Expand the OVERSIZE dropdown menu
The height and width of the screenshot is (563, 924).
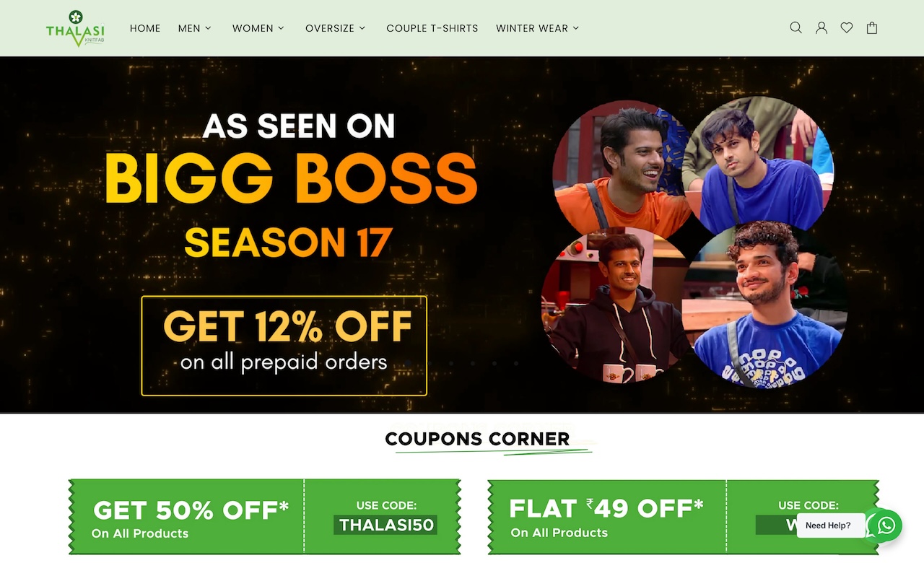(x=336, y=28)
